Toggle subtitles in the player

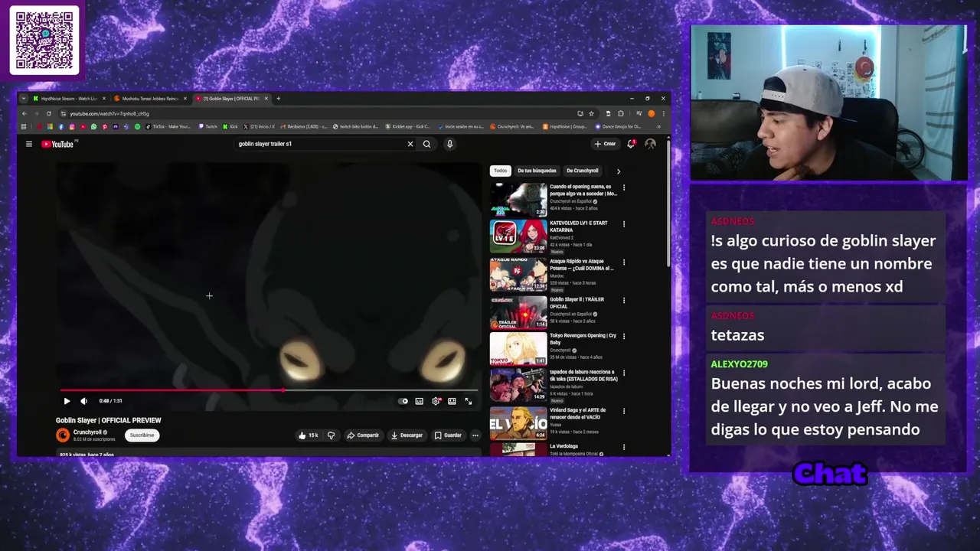[419, 401]
